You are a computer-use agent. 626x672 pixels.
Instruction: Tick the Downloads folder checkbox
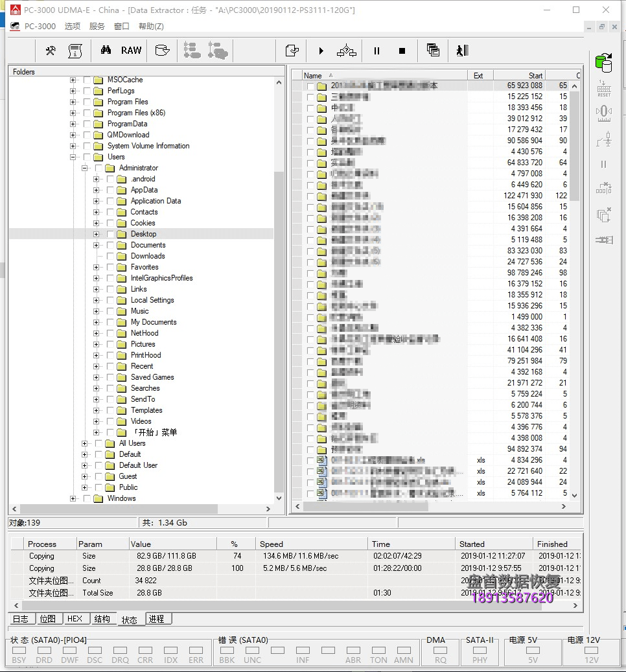click(110, 256)
